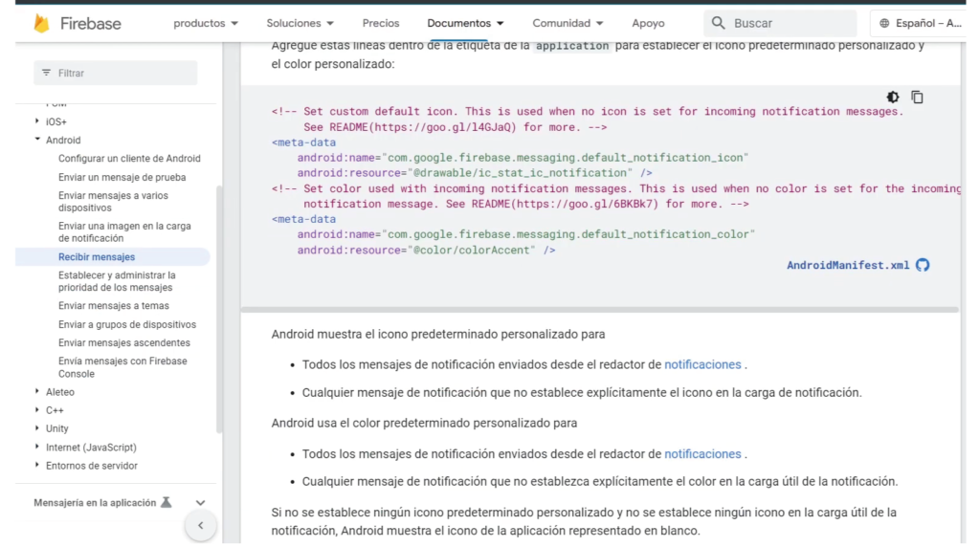Screen dimensions: 980x547
Task: Click the flask icon beside Mensajería en la aplicación
Action: pos(166,502)
